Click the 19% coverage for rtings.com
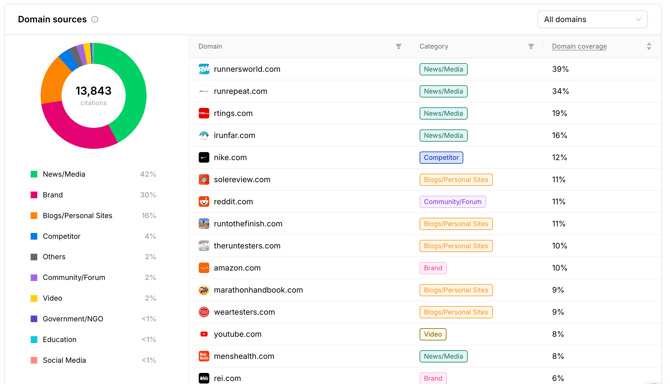The width and height of the screenshot is (670, 384). 559,113
